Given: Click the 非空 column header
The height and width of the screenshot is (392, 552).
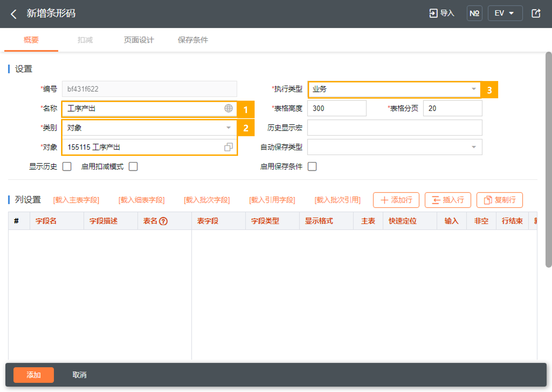Looking at the screenshot, I should 481,221.
